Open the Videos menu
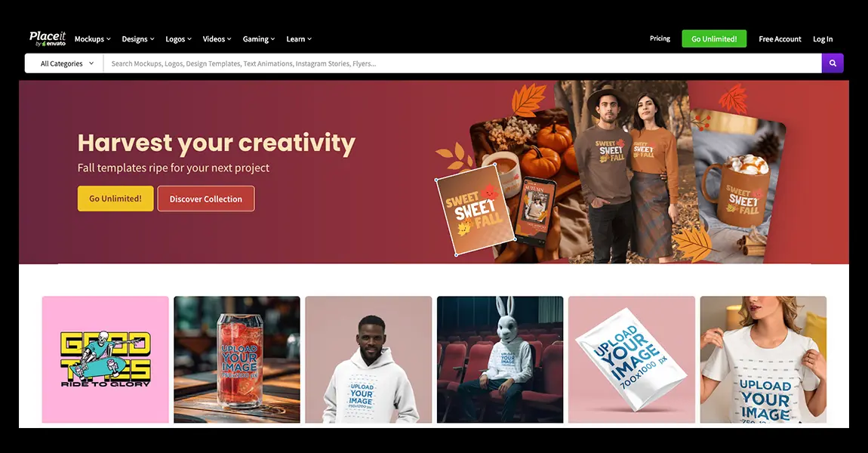The image size is (868, 453). [217, 39]
